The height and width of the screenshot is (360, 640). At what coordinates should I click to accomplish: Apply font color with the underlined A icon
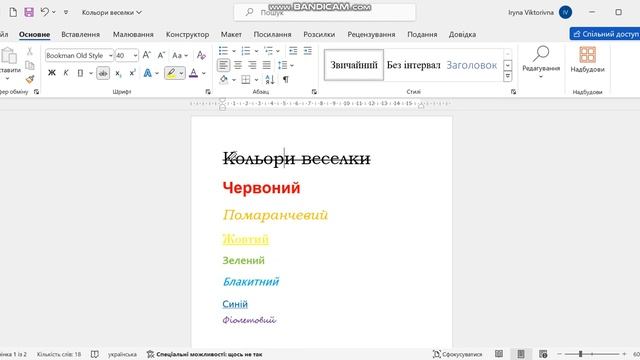[194, 73]
